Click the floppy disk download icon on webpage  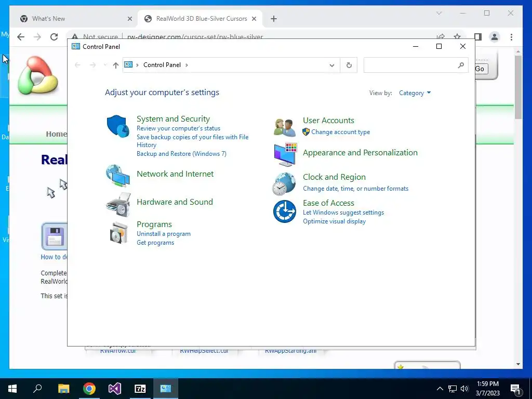click(x=54, y=236)
